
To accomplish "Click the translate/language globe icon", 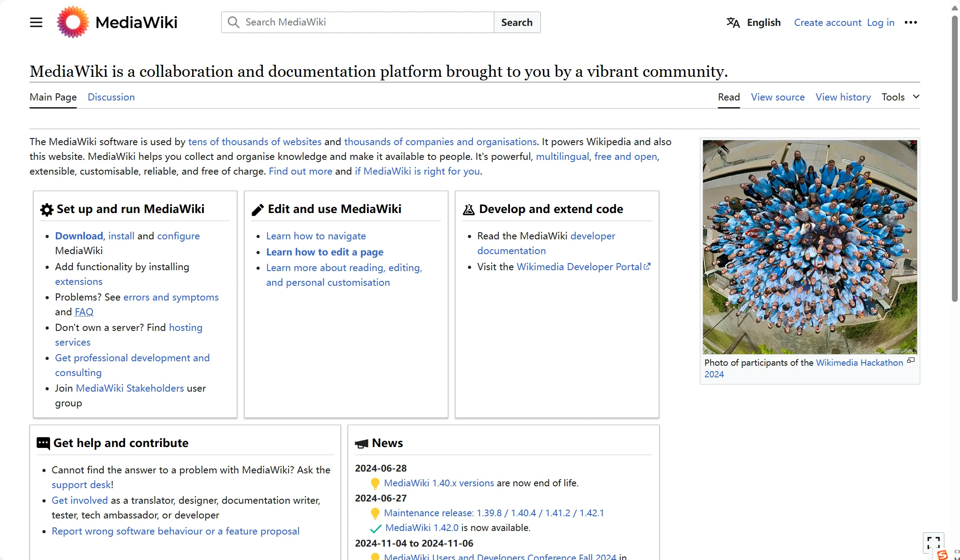I will coord(733,22).
